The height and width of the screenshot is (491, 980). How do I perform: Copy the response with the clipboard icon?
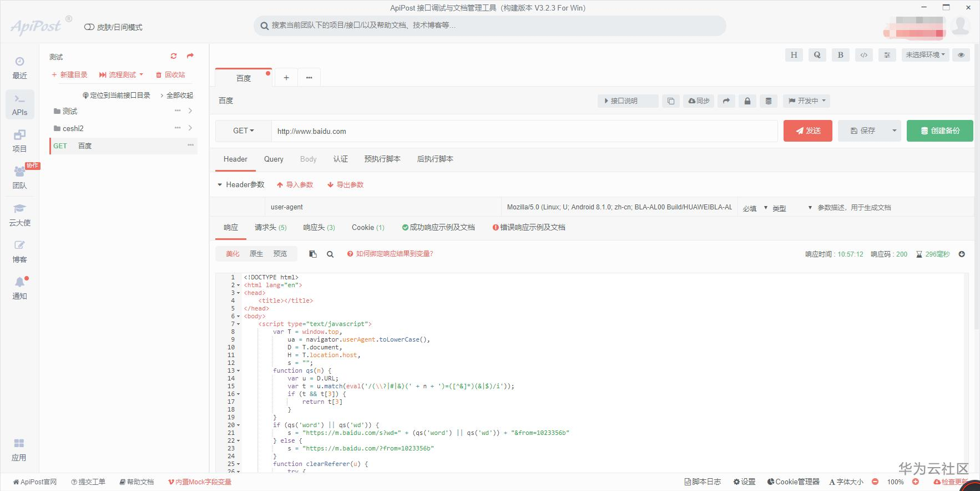(313, 254)
